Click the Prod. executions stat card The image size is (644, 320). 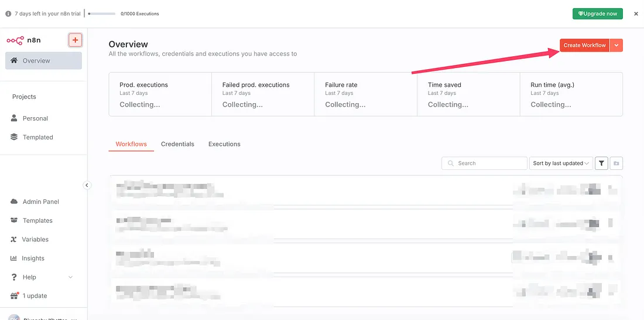(x=160, y=94)
